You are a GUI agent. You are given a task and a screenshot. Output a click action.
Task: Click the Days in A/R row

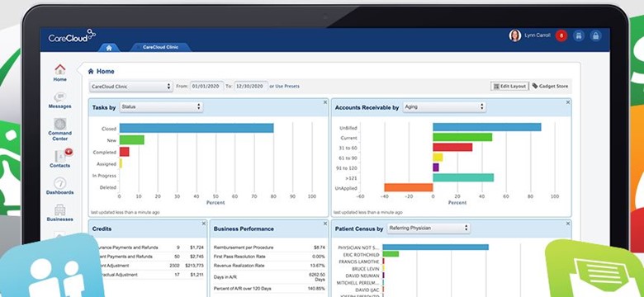click(x=269, y=277)
